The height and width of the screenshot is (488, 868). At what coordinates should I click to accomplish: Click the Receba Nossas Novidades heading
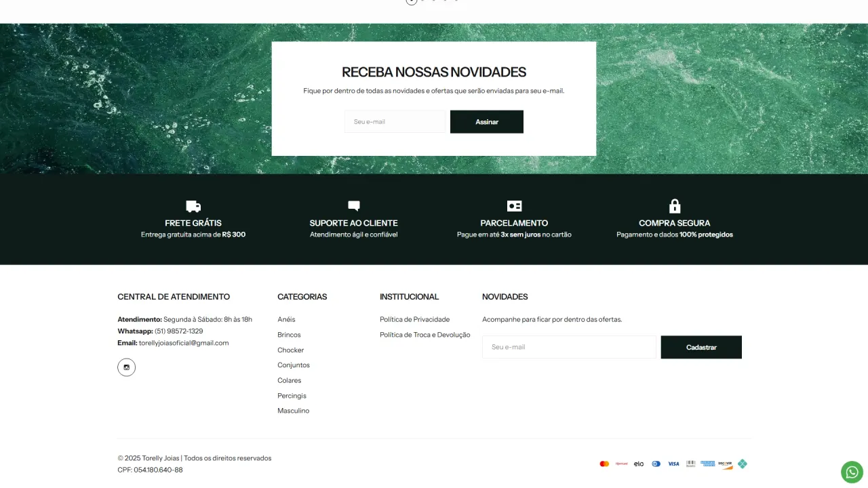(434, 72)
